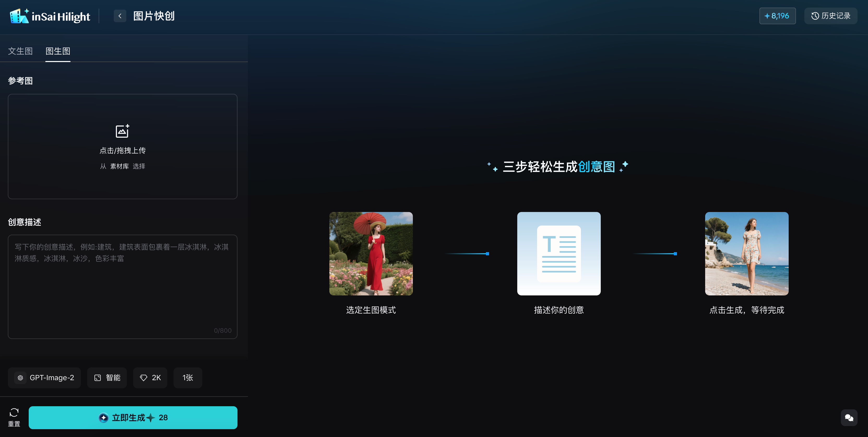Screen dimensions: 868x437
Task: Open the GPT-Image-2 model selector
Action: point(44,378)
